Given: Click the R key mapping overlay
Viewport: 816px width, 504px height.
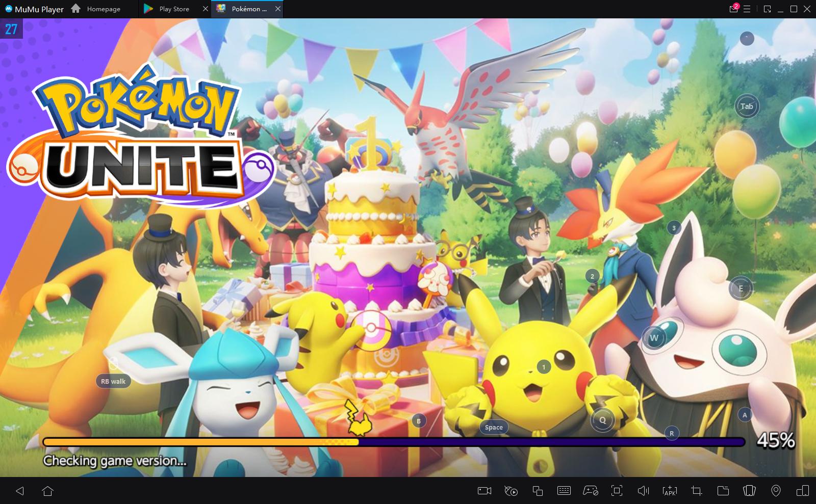Looking at the screenshot, I should 672,433.
